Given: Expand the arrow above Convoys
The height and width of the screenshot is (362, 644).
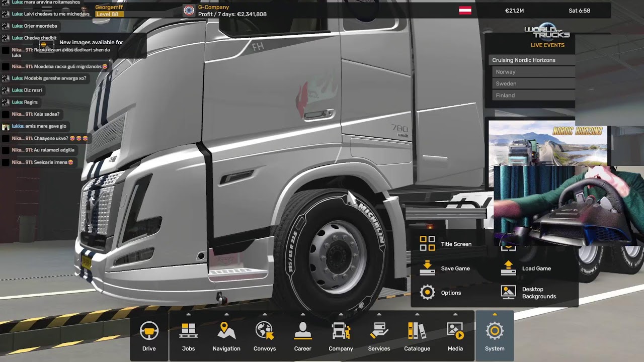Looking at the screenshot, I should (265, 314).
